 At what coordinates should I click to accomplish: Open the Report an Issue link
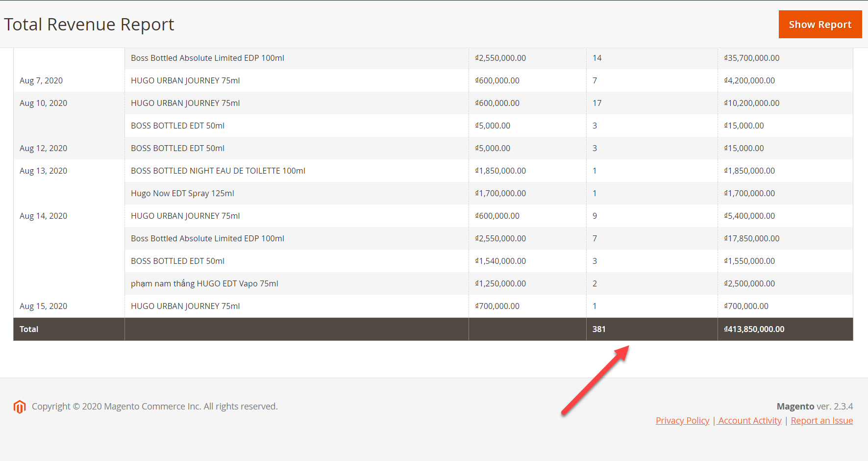point(822,420)
